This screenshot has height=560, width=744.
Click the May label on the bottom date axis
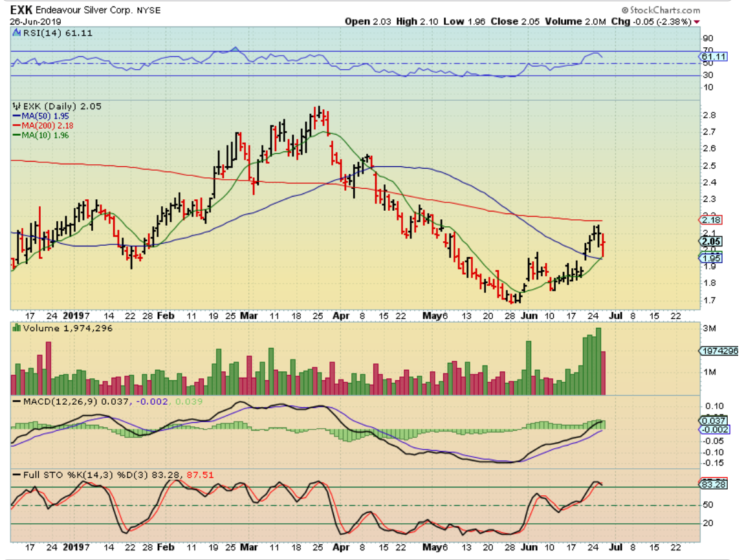pos(432,547)
